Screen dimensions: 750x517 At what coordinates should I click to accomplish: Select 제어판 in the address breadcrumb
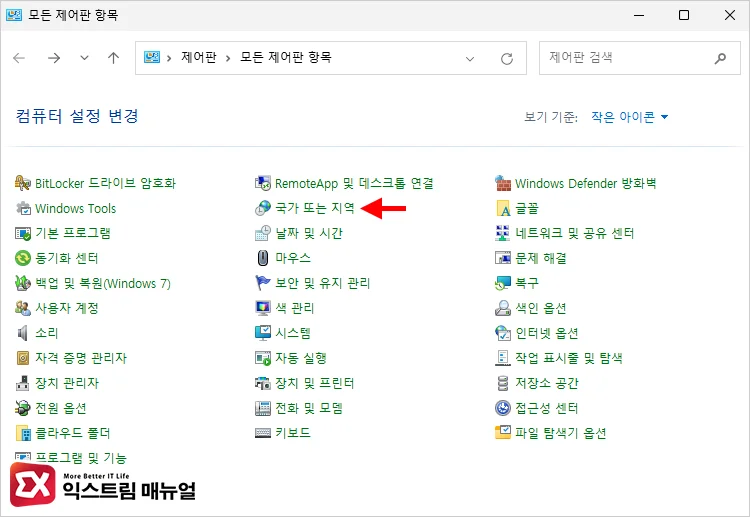[199, 57]
